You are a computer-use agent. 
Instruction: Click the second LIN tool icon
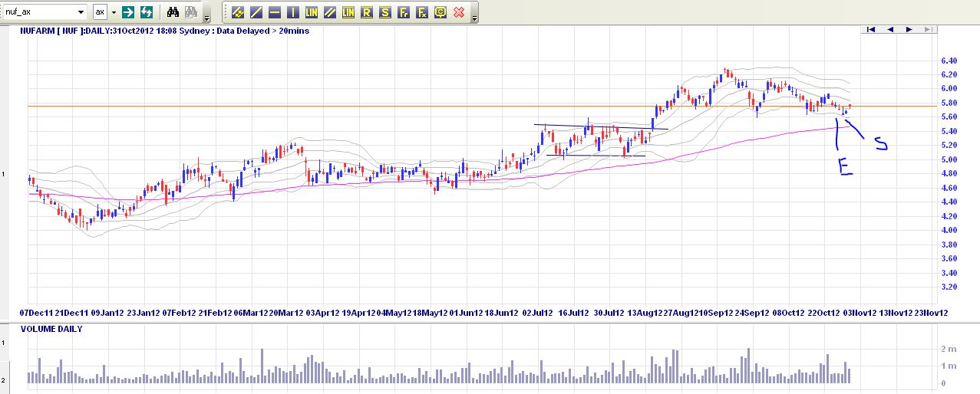click(x=348, y=12)
